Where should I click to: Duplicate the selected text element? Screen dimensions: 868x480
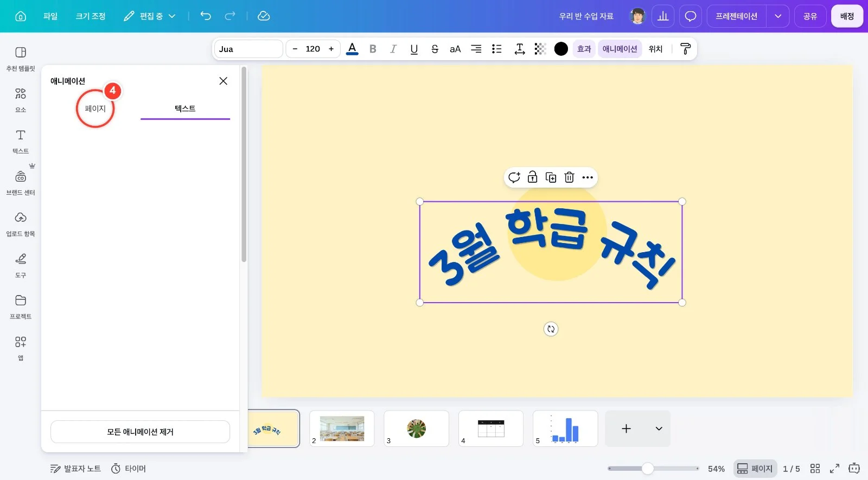(551, 177)
